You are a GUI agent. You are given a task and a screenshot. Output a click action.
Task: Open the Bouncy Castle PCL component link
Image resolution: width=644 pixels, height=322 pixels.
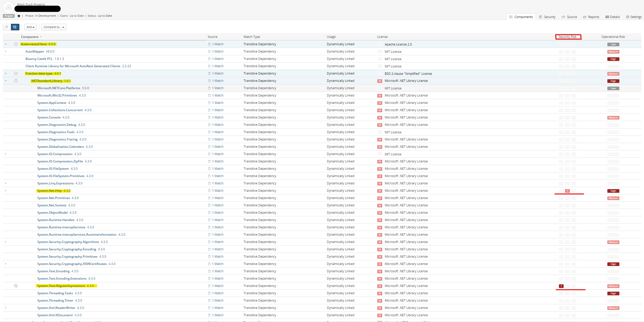click(39, 59)
